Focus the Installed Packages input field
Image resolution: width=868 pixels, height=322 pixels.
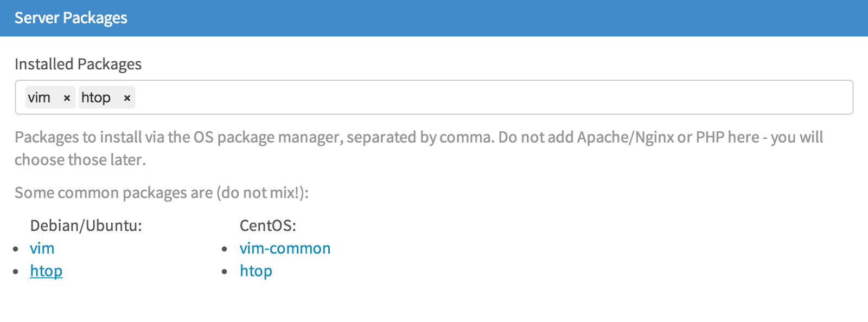point(488,98)
